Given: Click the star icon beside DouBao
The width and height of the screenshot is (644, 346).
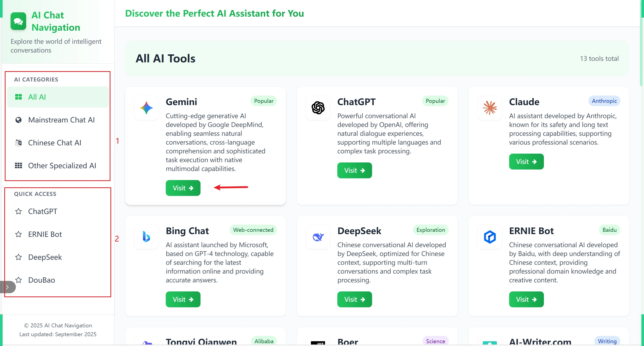Looking at the screenshot, I should [x=18, y=280].
